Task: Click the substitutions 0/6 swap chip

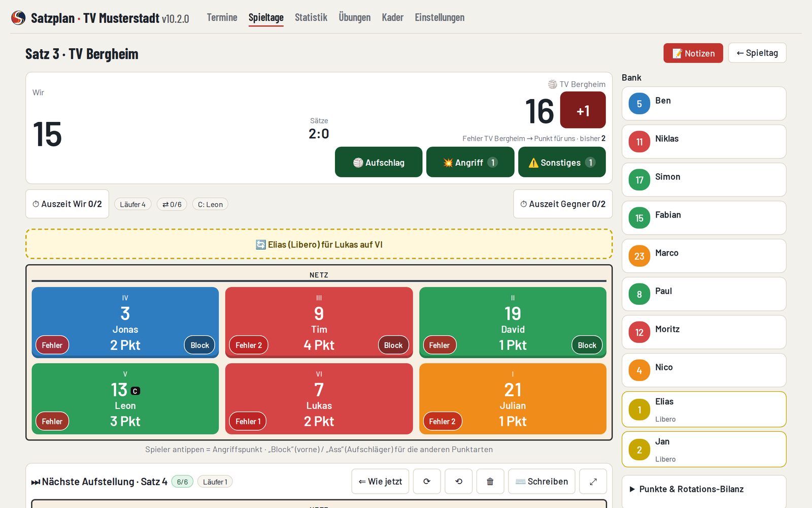Action: pos(172,204)
